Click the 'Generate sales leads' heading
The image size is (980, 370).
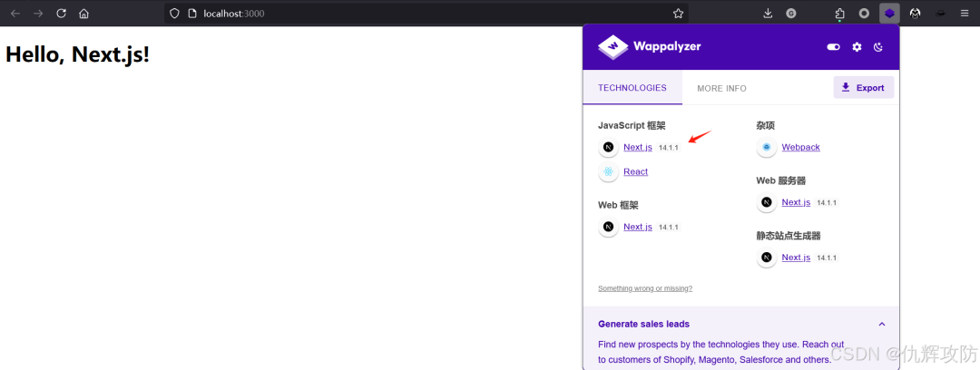(x=643, y=324)
